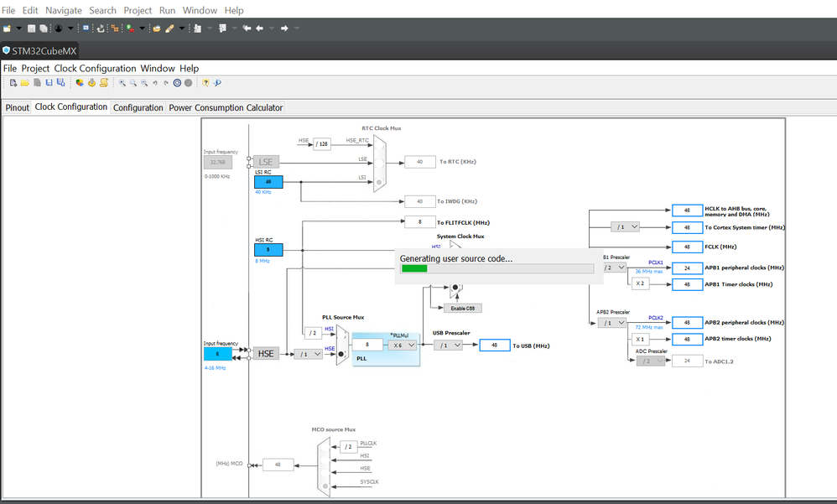Image resolution: width=837 pixels, height=504 pixels.
Task: Click the orange hierarchy squares icon
Action: (x=115, y=29)
